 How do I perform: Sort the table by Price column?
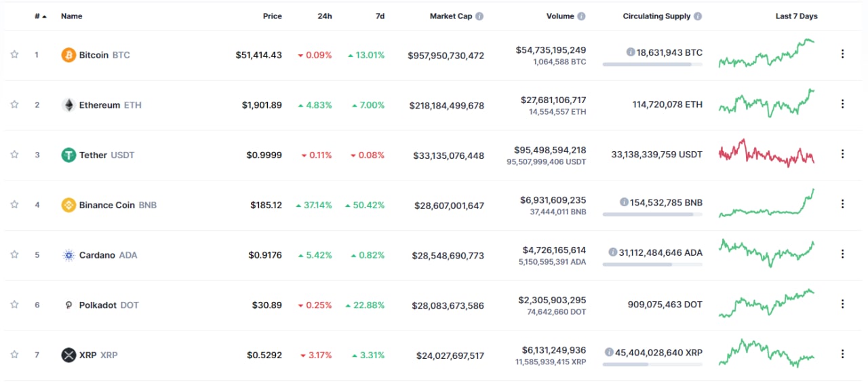coord(272,16)
